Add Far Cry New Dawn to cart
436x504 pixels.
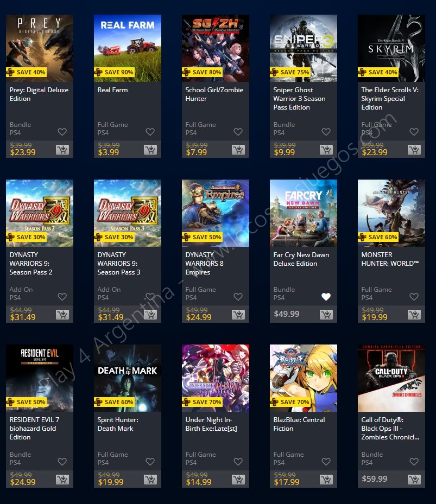click(326, 314)
